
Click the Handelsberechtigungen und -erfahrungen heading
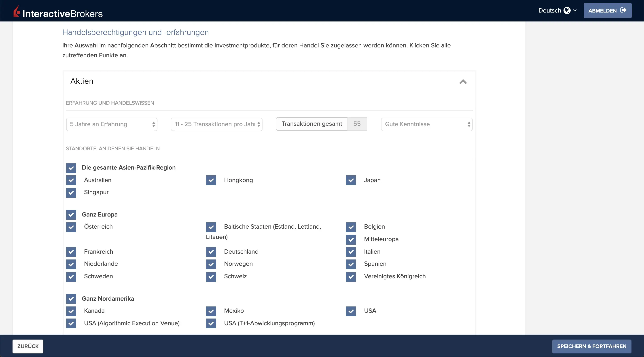point(136,32)
